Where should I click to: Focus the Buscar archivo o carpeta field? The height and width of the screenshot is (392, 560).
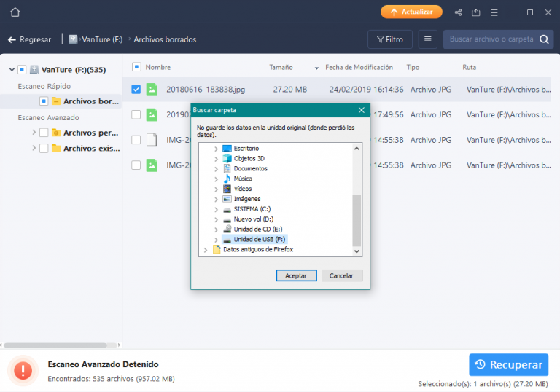click(491, 39)
